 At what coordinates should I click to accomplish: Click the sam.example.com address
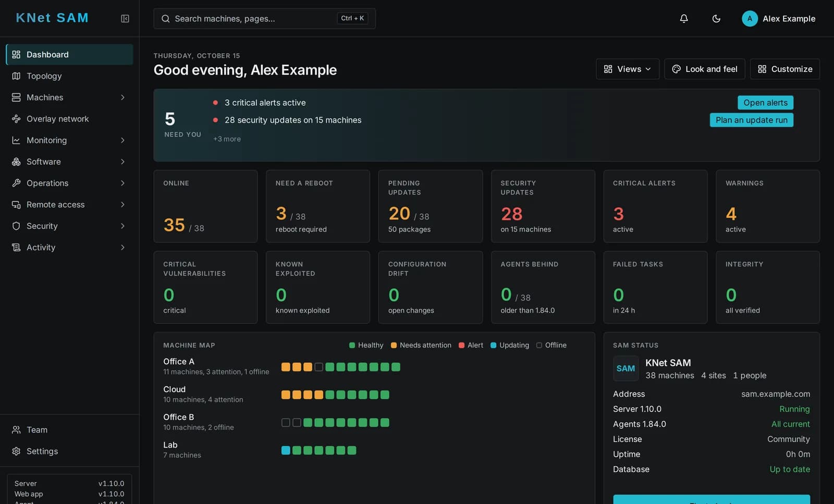tap(776, 394)
